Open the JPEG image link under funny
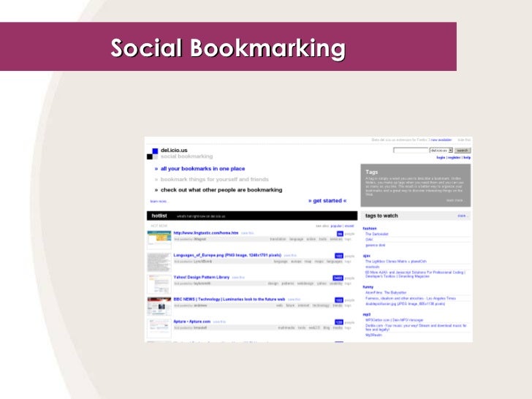The image size is (532, 399). point(405,304)
